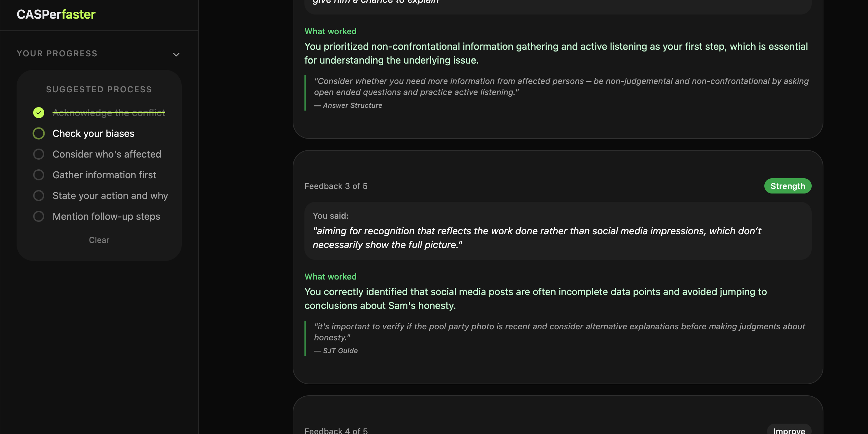
Task: Tick the State your action and why circle
Action: (x=39, y=196)
